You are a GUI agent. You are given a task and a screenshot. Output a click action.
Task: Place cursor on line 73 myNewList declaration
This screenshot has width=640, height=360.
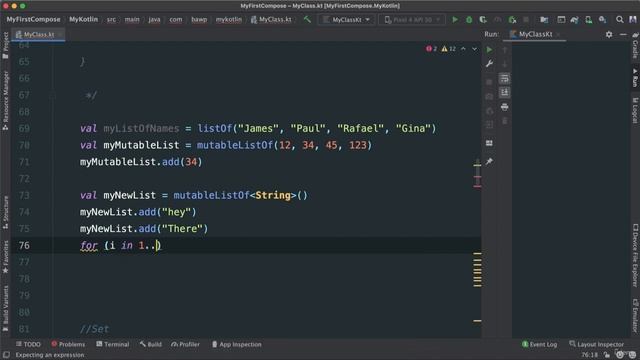click(x=193, y=196)
